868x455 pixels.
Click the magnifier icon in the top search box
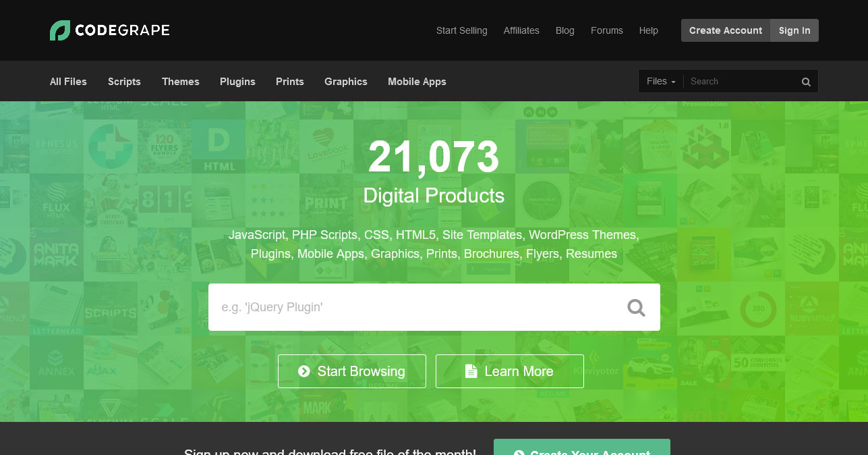(806, 82)
